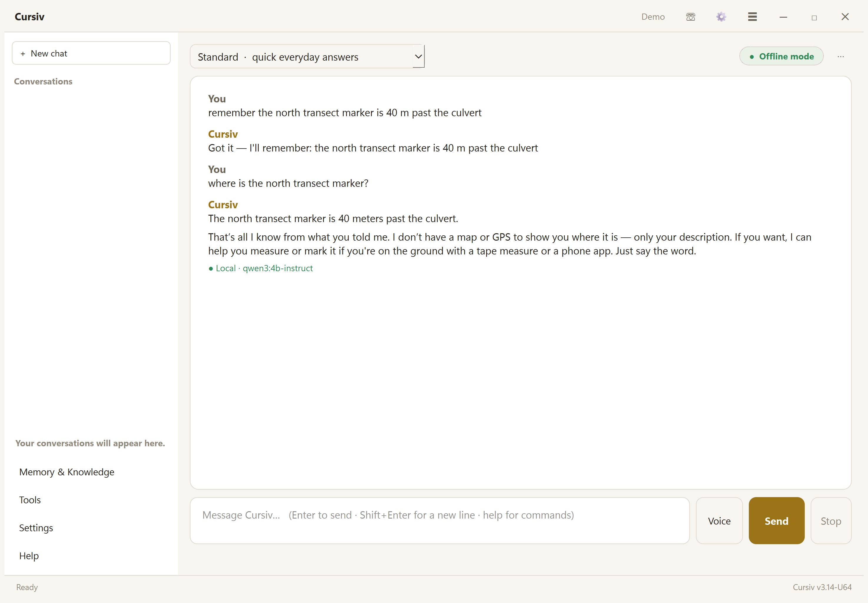Minimize the Cursiv window
Image resolution: width=868 pixels, height=603 pixels.
(x=783, y=17)
